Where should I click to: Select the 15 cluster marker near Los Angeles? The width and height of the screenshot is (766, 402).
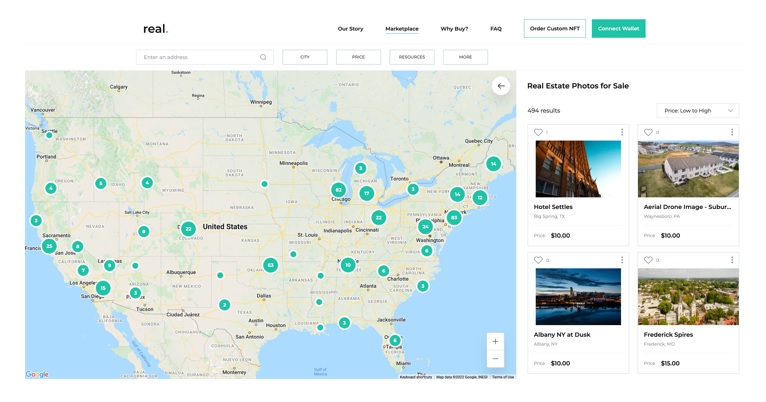[103, 288]
